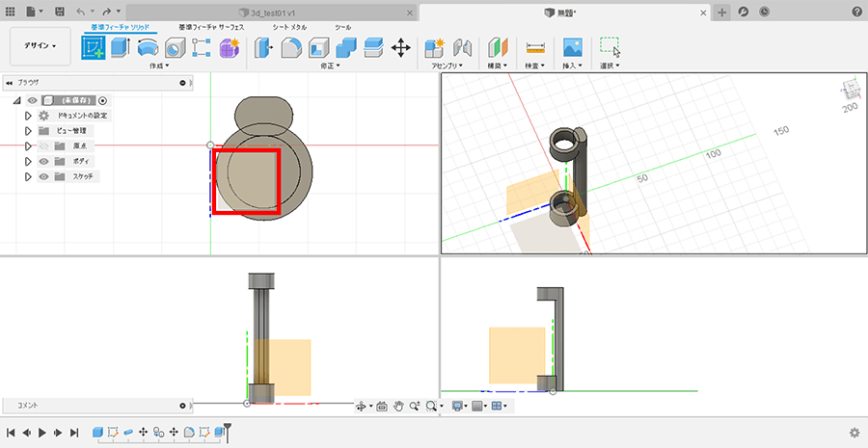Viewport: 868px width, 448px height.
Task: Click the Create Sketch tool icon
Action: [94, 46]
